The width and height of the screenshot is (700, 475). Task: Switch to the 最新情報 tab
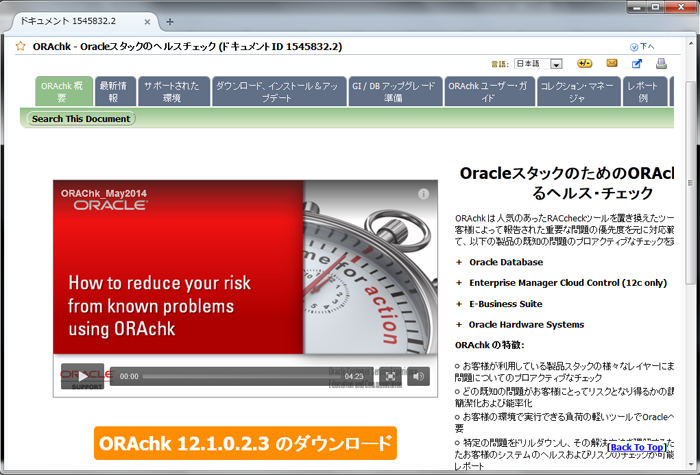(x=115, y=92)
